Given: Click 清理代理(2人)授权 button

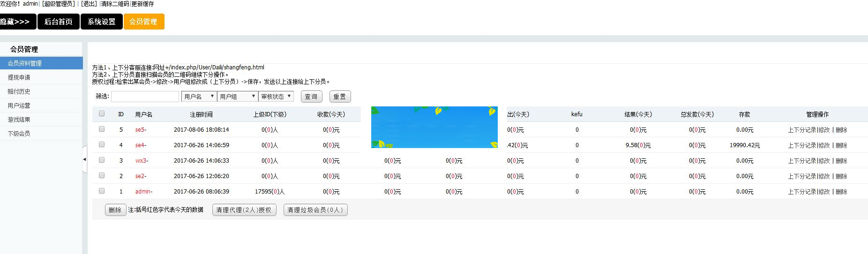Looking at the screenshot, I should [244, 210].
